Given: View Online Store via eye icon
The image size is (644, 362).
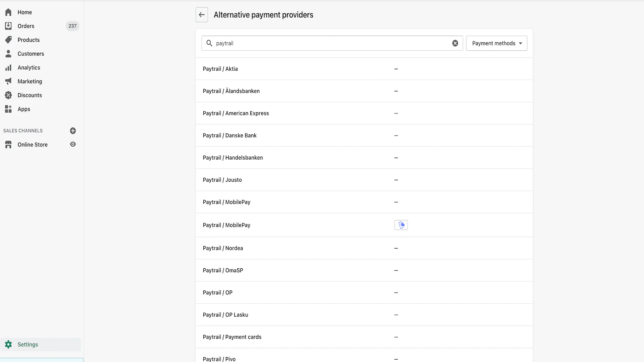Looking at the screenshot, I should click(73, 144).
